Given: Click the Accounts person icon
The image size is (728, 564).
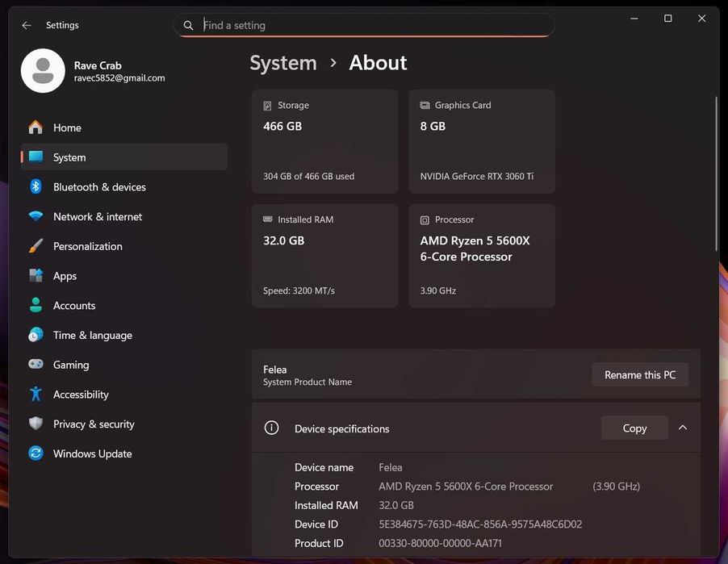Looking at the screenshot, I should (x=36, y=305).
